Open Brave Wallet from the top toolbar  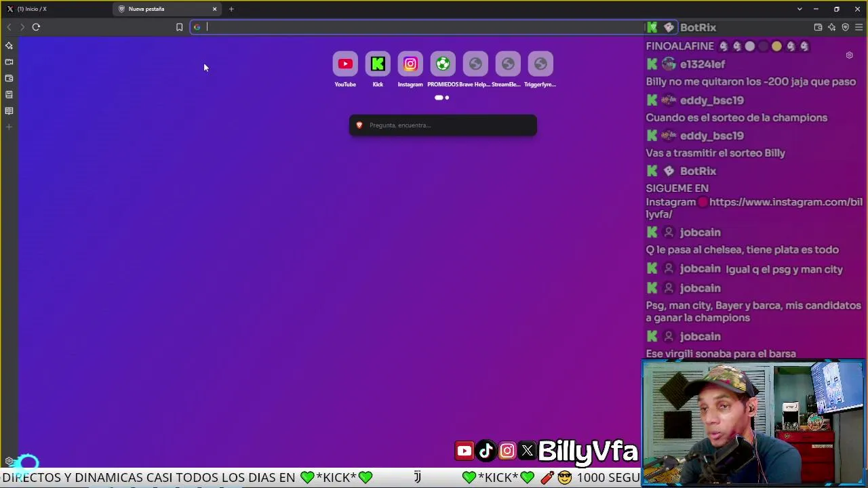point(818,27)
